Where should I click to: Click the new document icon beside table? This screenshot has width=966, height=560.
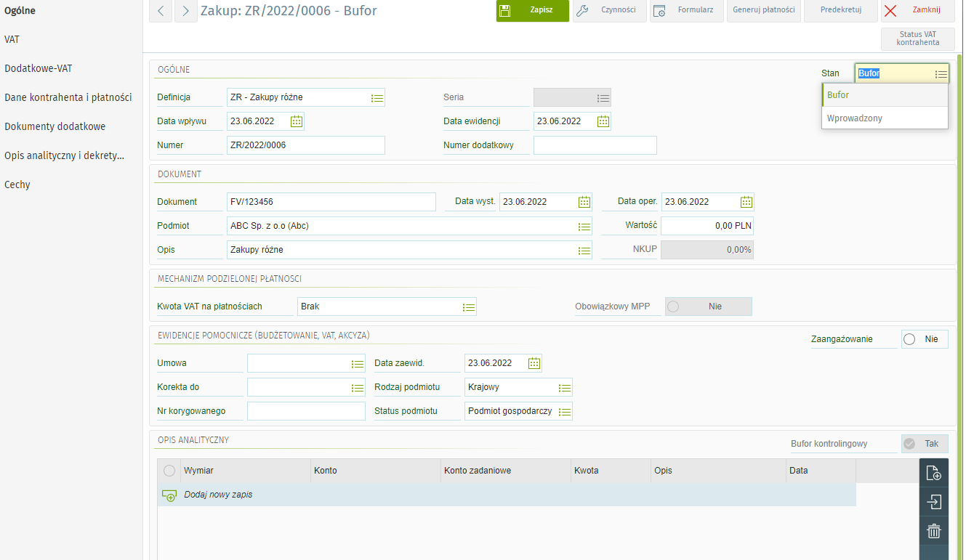[x=934, y=474]
